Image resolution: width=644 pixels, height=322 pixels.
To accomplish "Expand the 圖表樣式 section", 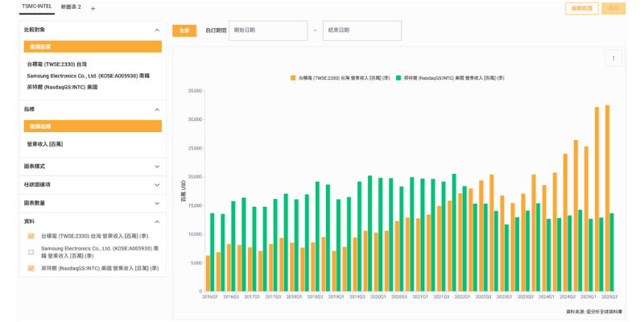I will click(x=157, y=167).
